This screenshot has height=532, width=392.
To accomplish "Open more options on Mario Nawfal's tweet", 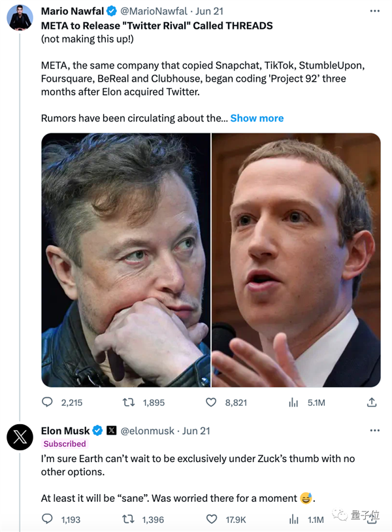I will 374,12.
